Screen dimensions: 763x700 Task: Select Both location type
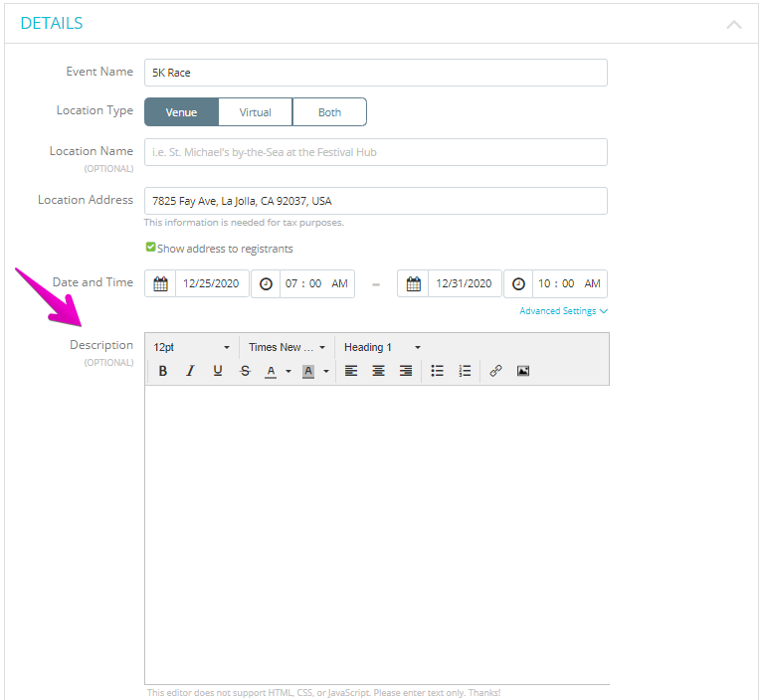tap(329, 112)
